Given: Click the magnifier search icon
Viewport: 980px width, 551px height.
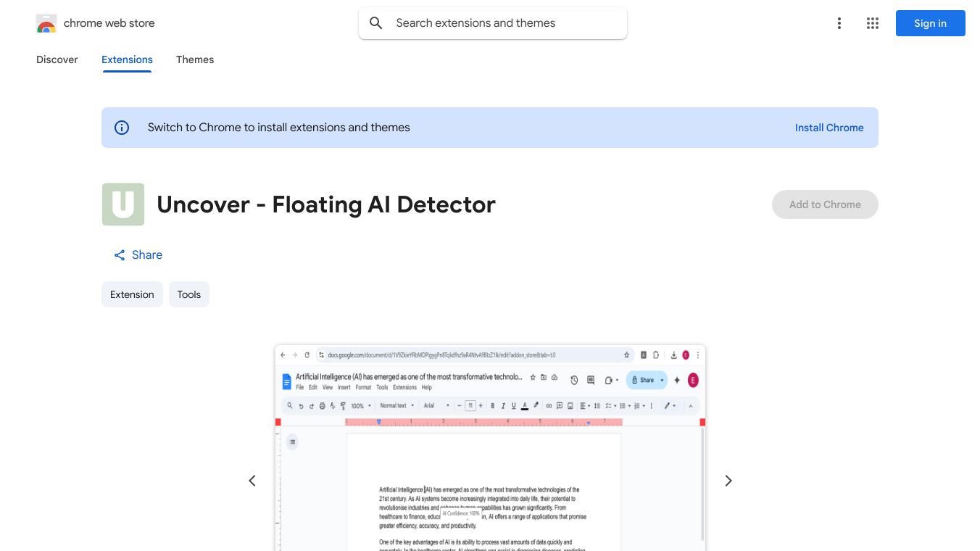Looking at the screenshot, I should tap(376, 23).
